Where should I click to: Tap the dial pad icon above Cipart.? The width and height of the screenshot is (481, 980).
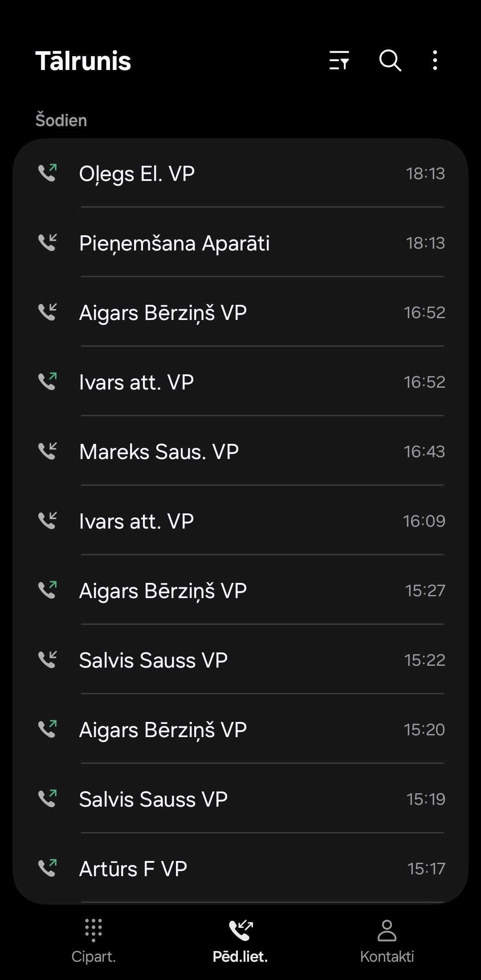click(94, 930)
